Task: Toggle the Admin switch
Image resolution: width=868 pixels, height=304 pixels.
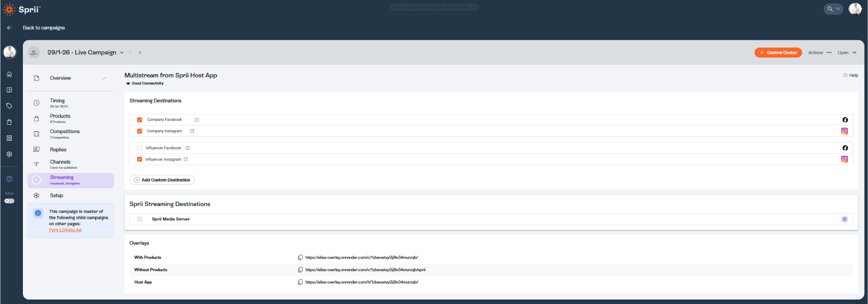Action: (x=9, y=201)
